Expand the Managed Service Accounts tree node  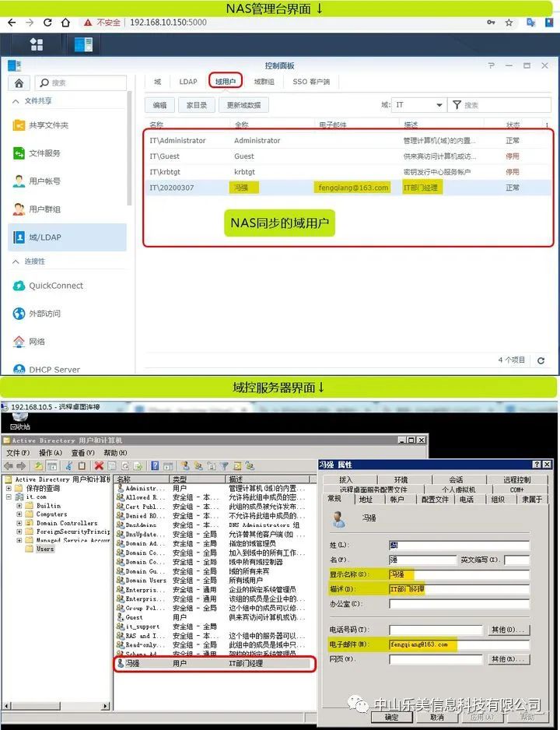[19, 540]
